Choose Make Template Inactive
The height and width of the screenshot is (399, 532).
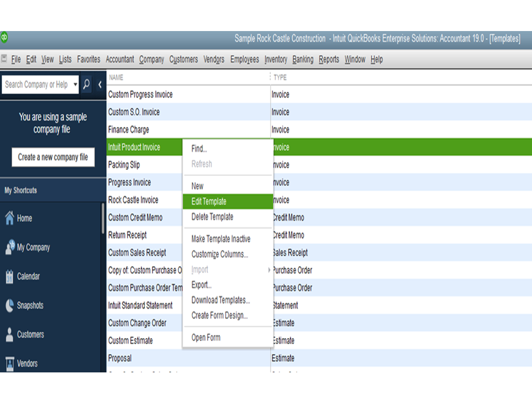pyautogui.click(x=228, y=239)
